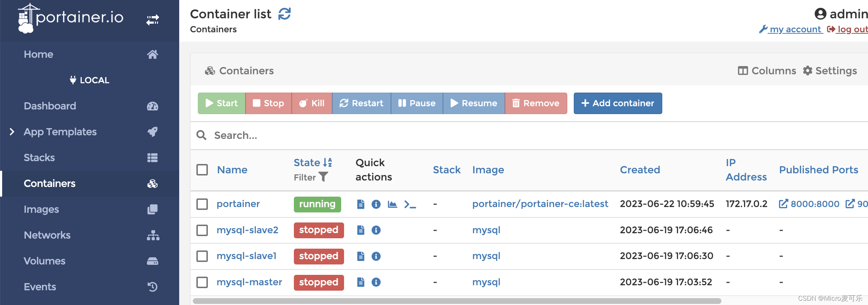Click the Volumes drive icon

[x=153, y=261]
